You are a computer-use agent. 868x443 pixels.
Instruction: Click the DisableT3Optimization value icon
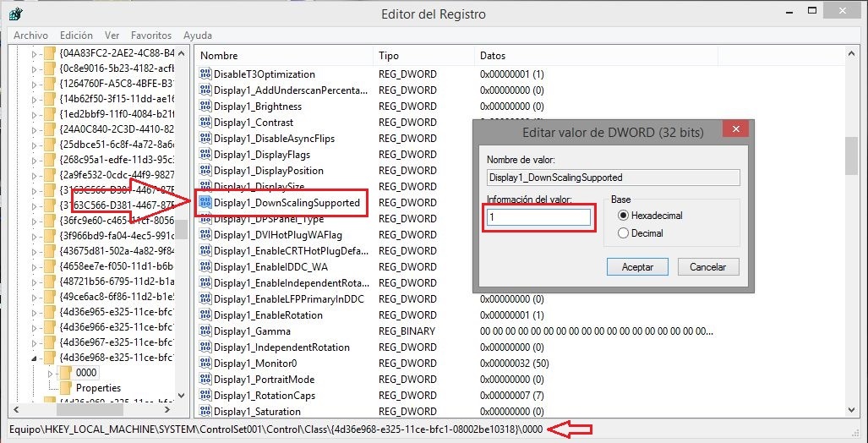click(205, 74)
